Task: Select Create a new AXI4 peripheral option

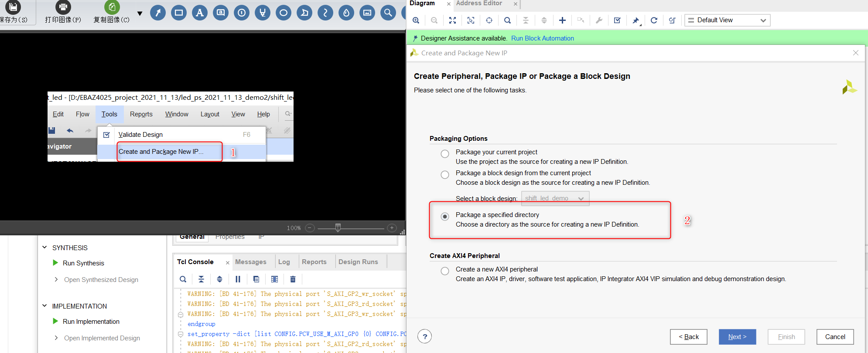Action: (444, 271)
